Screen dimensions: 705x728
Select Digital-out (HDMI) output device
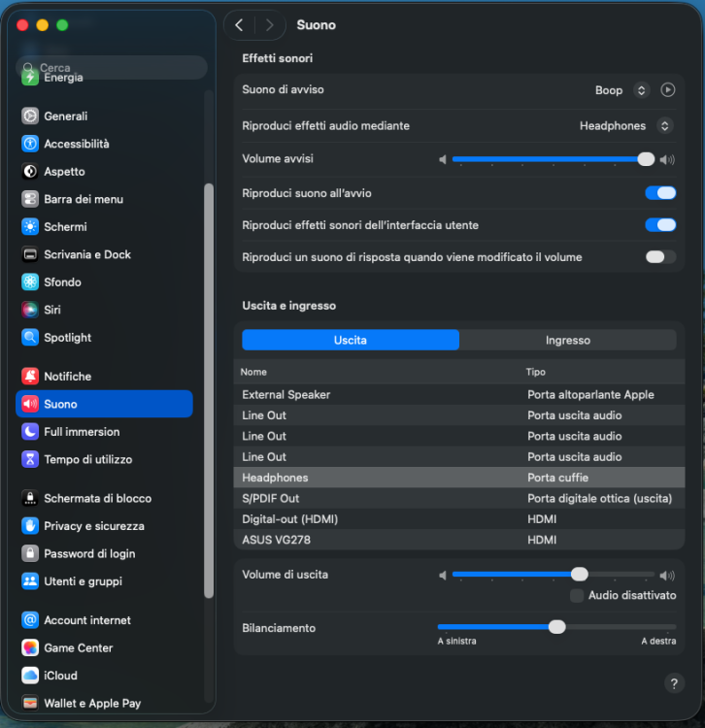pyautogui.click(x=459, y=519)
